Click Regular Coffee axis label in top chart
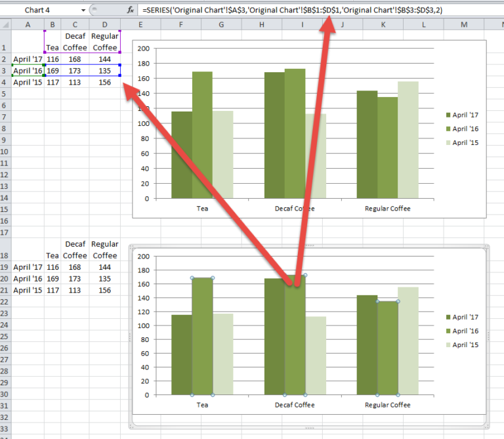 click(x=387, y=209)
